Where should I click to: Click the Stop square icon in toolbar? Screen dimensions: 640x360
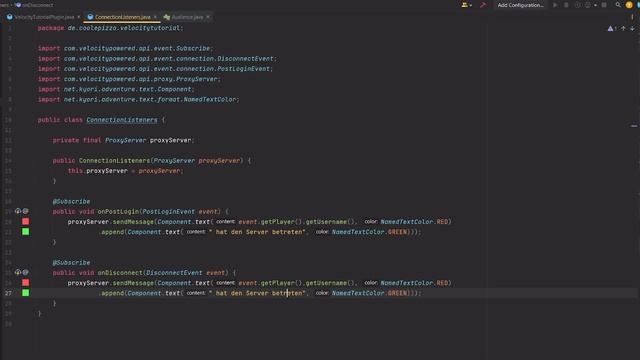pos(604,5)
